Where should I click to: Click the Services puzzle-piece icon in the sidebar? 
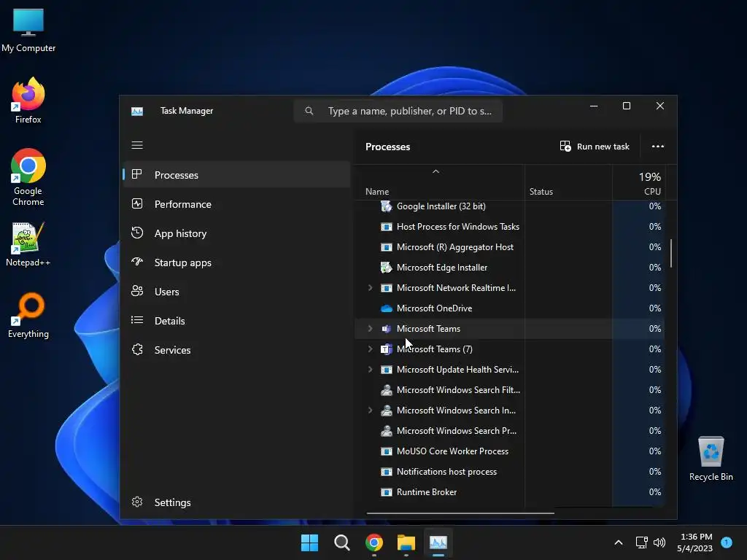click(x=136, y=349)
